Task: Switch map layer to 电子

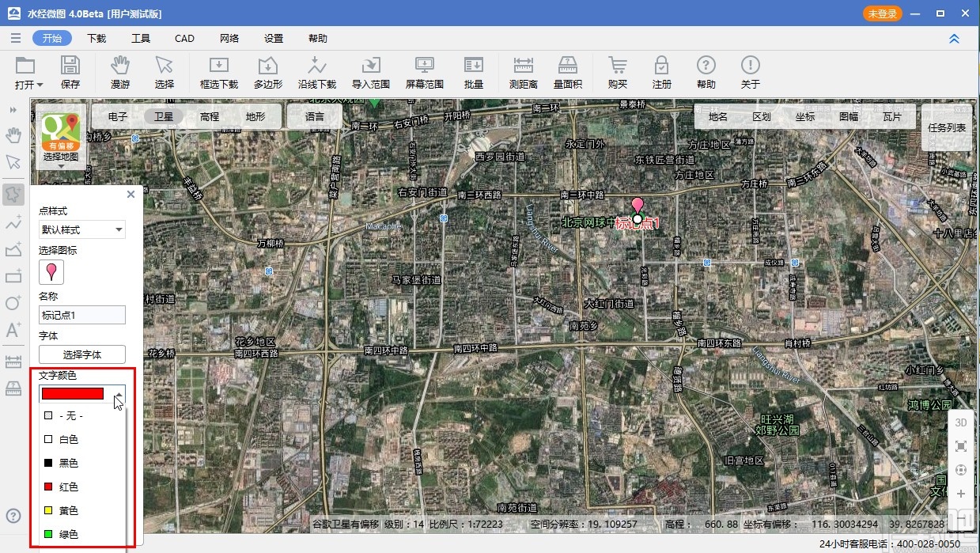Action: coord(118,116)
